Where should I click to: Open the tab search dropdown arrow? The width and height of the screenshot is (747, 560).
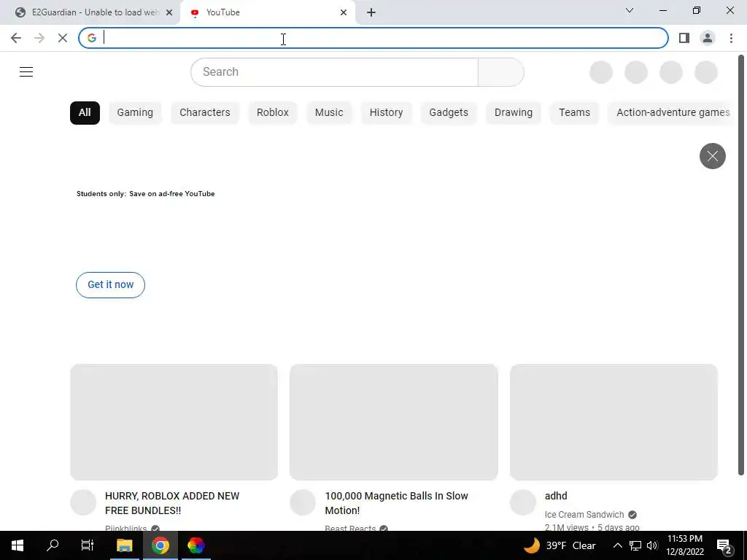click(630, 10)
